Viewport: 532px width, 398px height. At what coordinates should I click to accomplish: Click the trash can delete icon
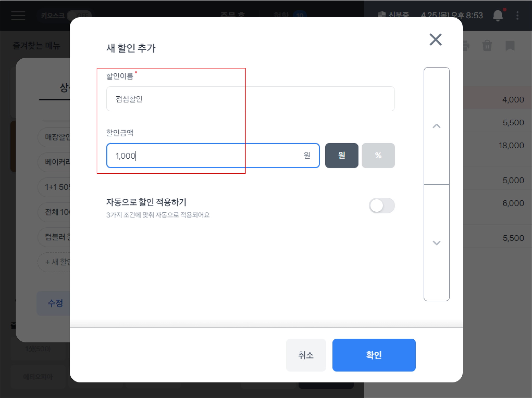coord(487,46)
